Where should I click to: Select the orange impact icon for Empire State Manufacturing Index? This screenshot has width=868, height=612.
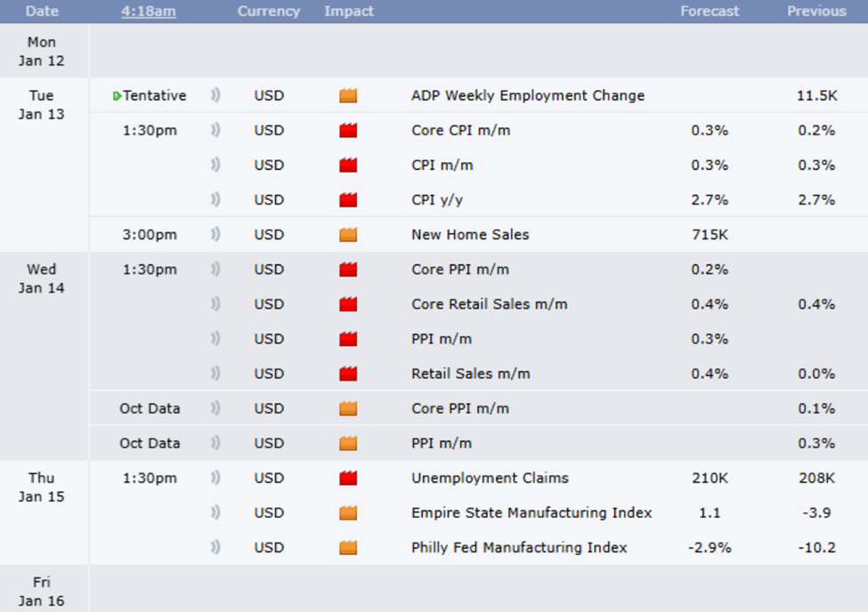point(347,512)
